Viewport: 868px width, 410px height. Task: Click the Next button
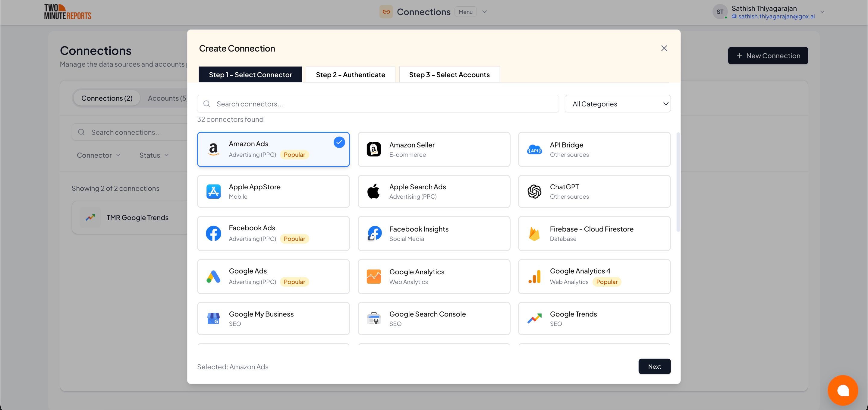tap(654, 367)
